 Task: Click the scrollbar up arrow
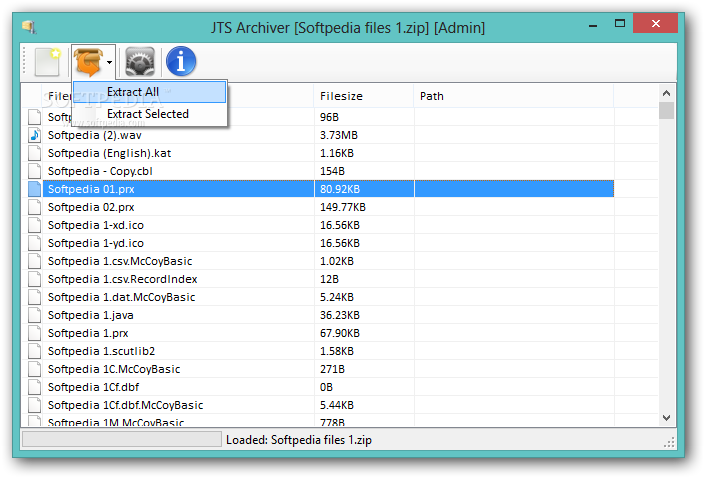[666, 93]
